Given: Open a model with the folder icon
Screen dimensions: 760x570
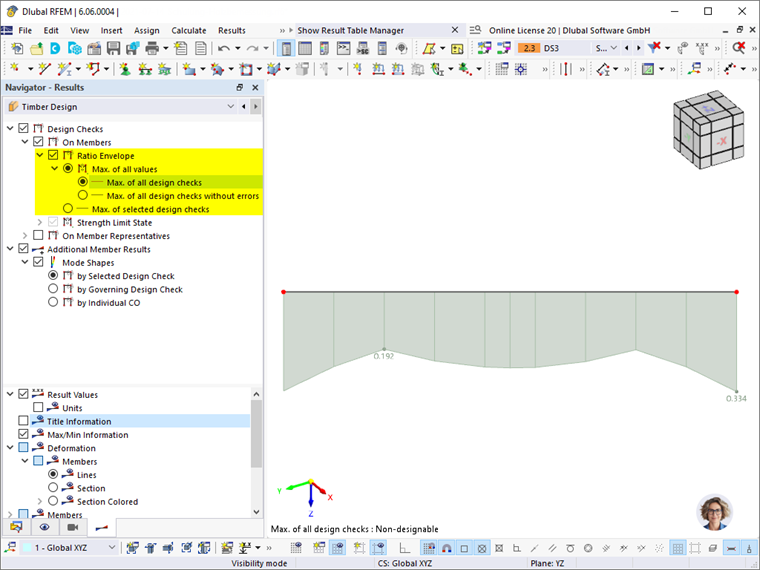Looking at the screenshot, I should pos(36,48).
